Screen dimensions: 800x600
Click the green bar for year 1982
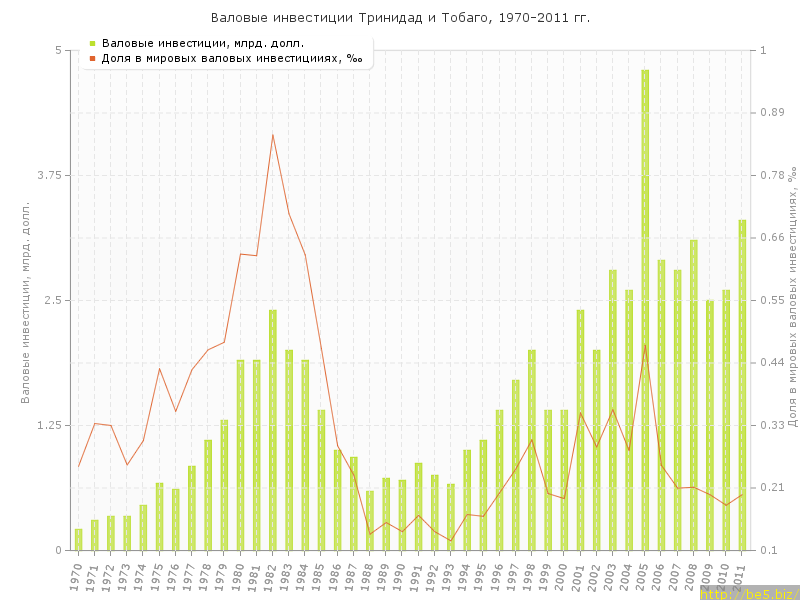pos(272,430)
